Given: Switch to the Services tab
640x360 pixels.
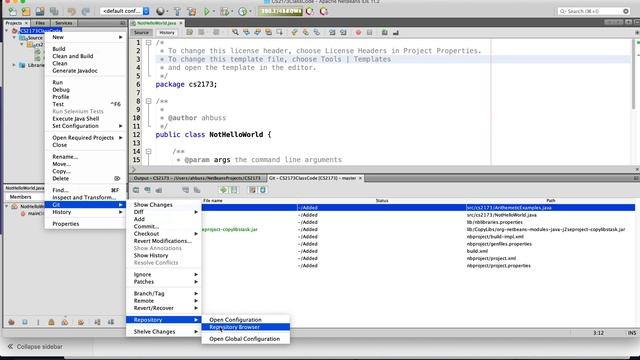Looking at the screenshot, I should click(x=63, y=23).
